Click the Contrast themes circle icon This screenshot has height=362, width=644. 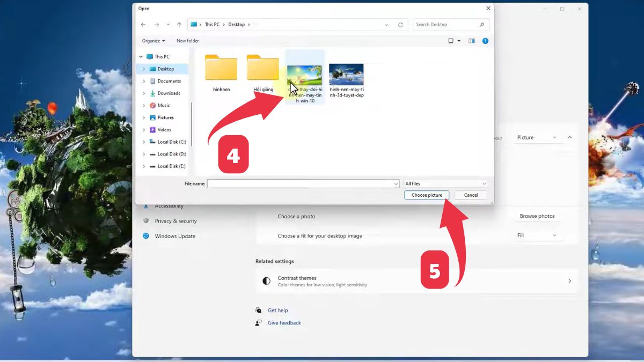(266, 280)
